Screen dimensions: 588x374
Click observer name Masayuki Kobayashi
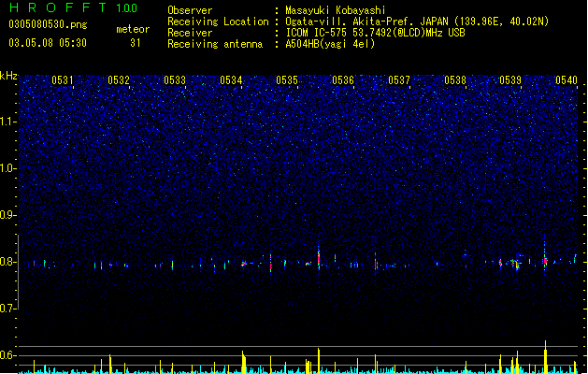(336, 10)
